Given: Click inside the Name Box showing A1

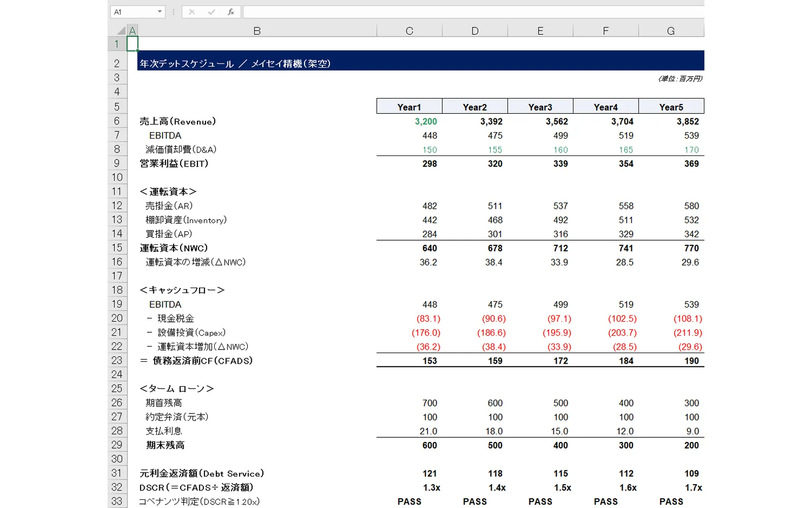Looking at the screenshot, I should click(133, 12).
